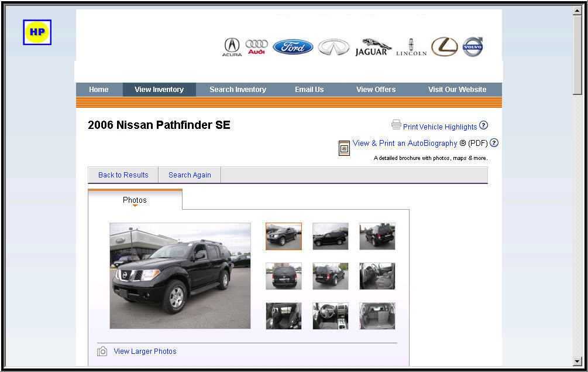Select the Jaguar brand logo
Image resolution: width=588 pixels, height=372 pixels.
[373, 47]
